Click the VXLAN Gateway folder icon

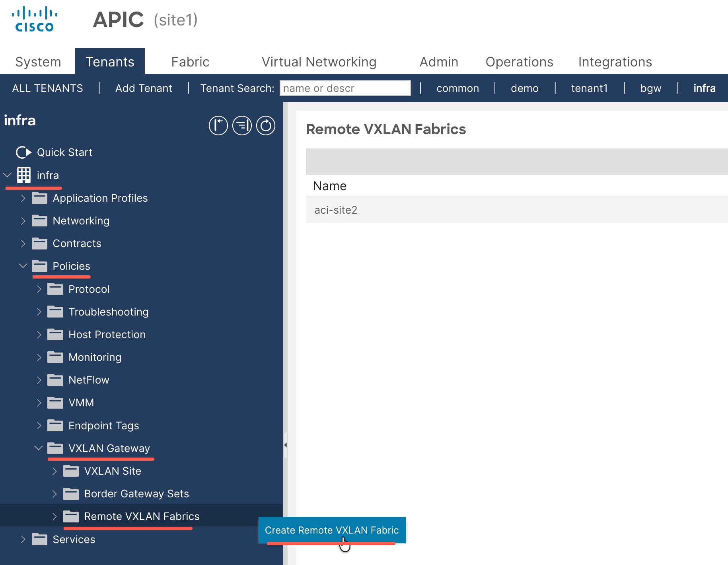(x=55, y=448)
